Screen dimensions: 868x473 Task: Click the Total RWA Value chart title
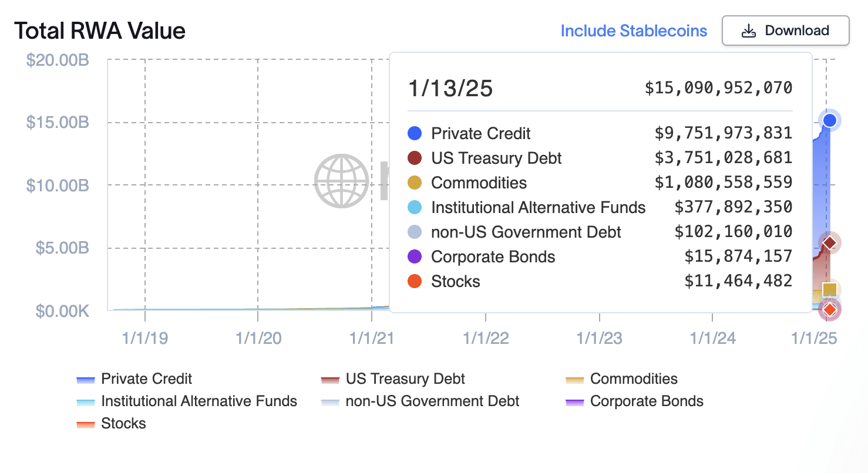pyautogui.click(x=100, y=31)
